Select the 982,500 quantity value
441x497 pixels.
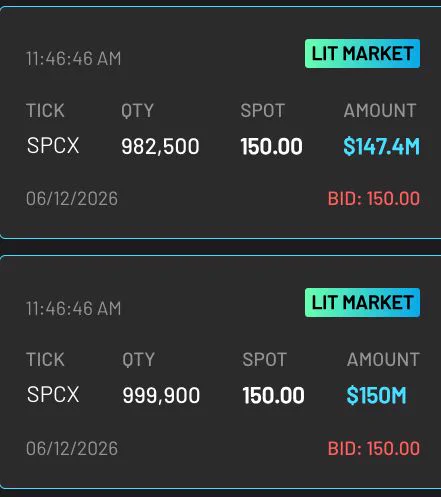click(160, 147)
